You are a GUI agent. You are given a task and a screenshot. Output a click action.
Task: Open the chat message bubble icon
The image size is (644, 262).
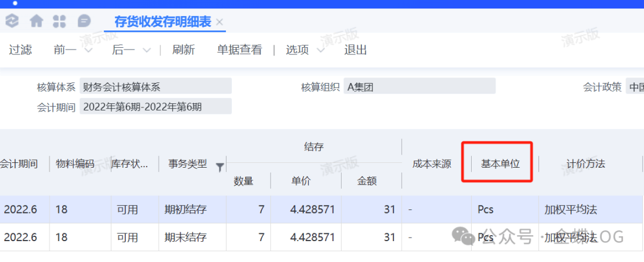84,21
